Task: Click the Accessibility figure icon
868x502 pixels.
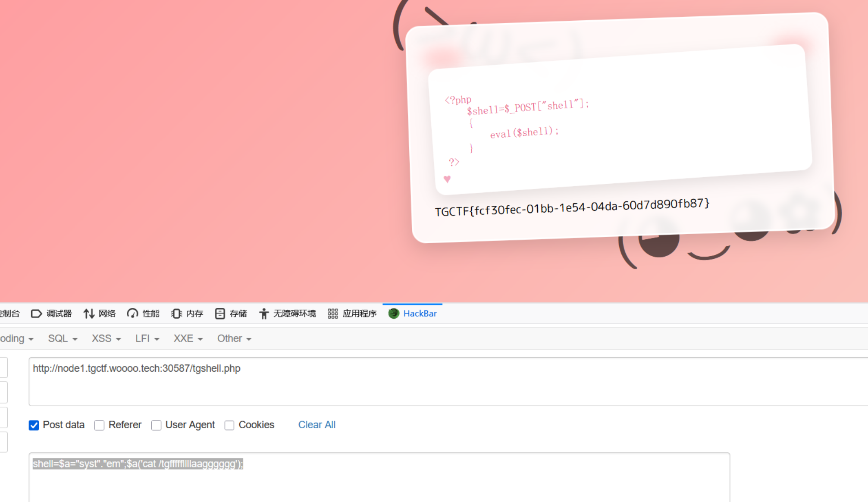Action: [264, 314]
